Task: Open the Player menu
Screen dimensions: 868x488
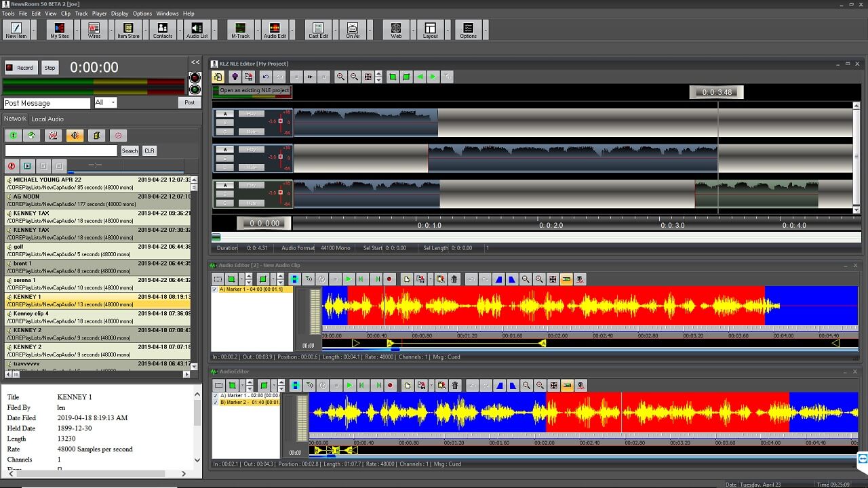Action: (x=99, y=14)
